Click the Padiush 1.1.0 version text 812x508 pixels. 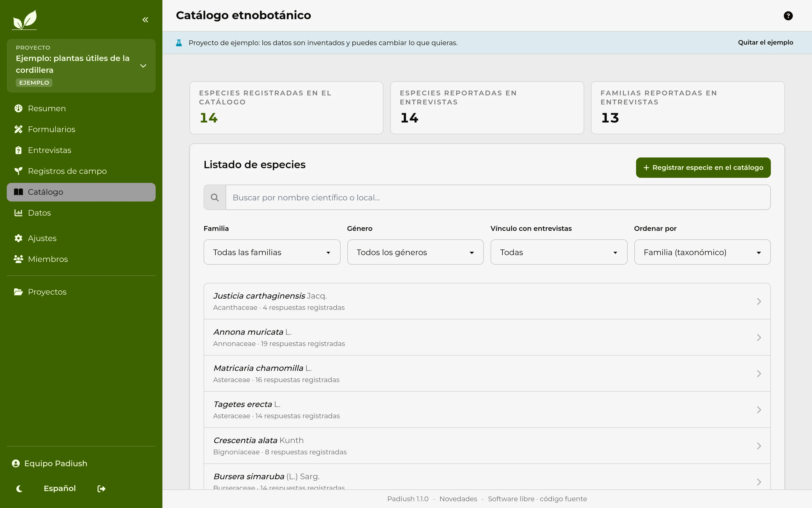(408, 499)
